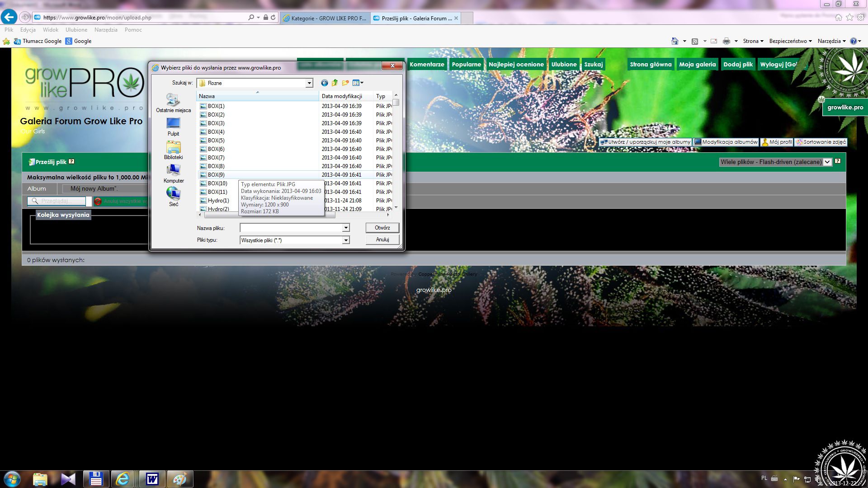Expand the Pliki typu dropdown

(346, 240)
